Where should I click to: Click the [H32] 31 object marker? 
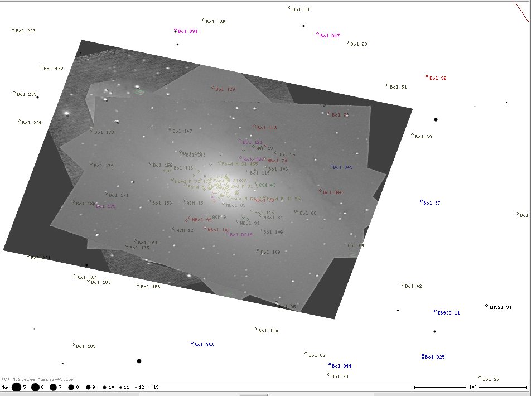point(487,306)
